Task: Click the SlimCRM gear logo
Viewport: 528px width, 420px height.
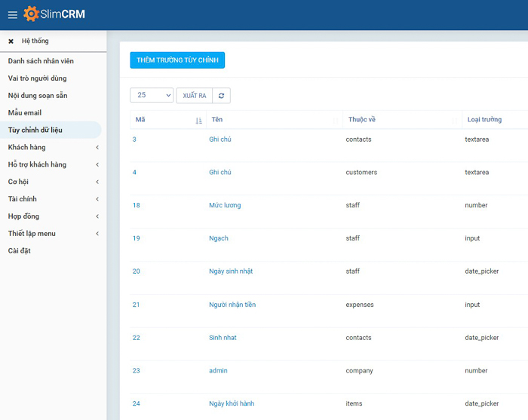Action: pyautogui.click(x=31, y=14)
